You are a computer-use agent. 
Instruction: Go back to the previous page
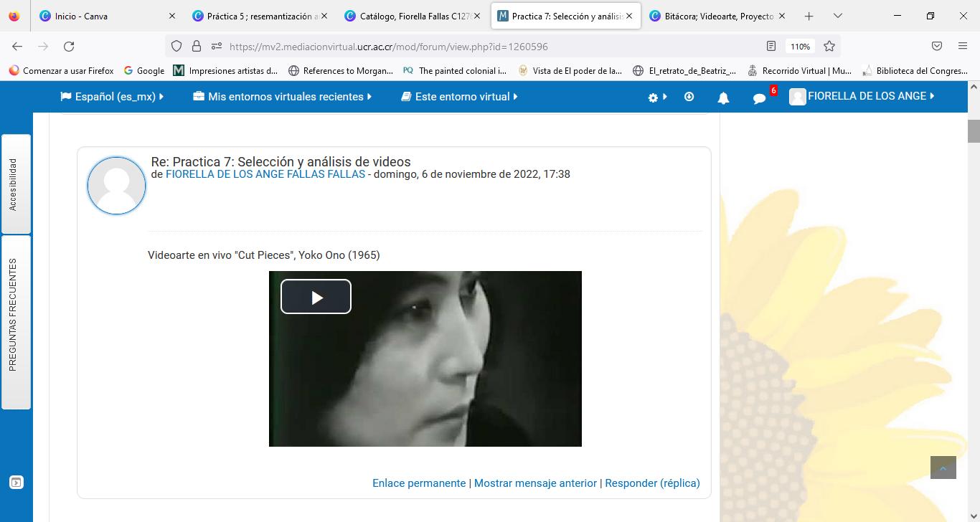(x=17, y=46)
